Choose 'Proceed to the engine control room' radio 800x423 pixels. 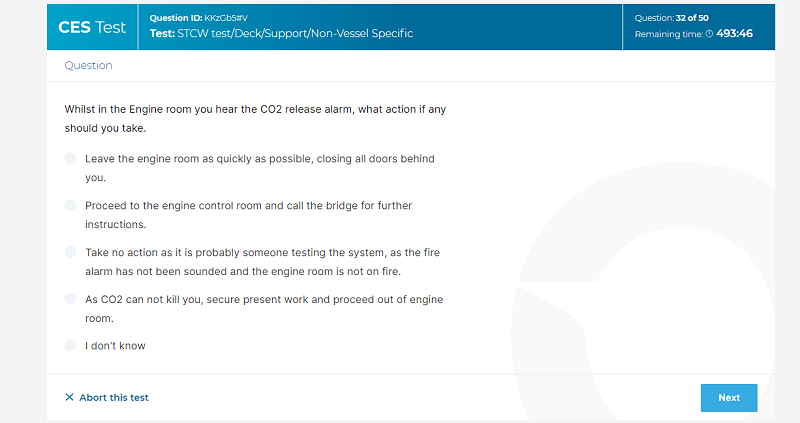[70, 206]
